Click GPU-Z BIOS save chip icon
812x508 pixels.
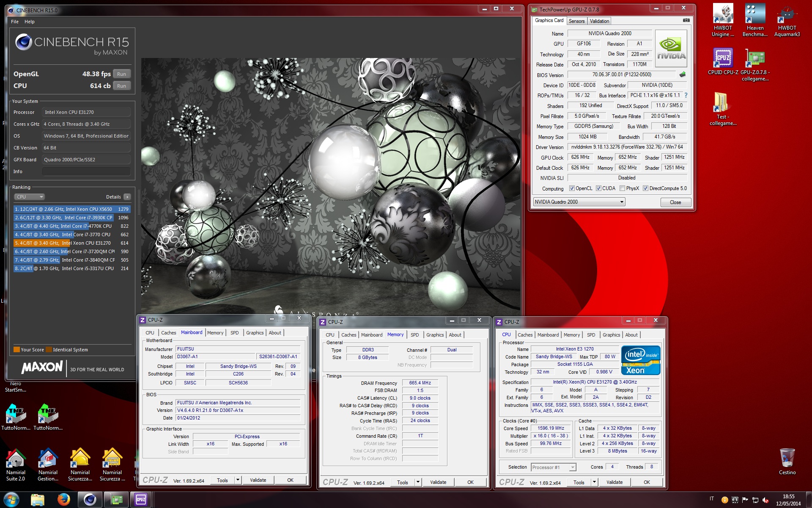click(x=682, y=75)
